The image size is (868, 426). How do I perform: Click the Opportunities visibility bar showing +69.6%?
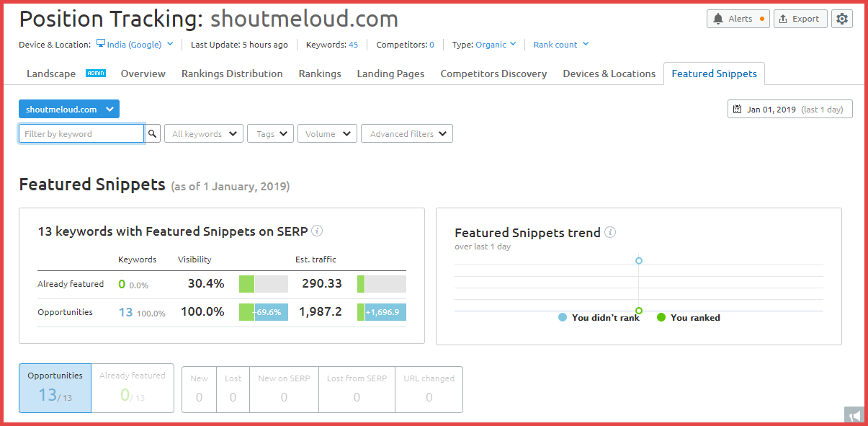(x=264, y=312)
